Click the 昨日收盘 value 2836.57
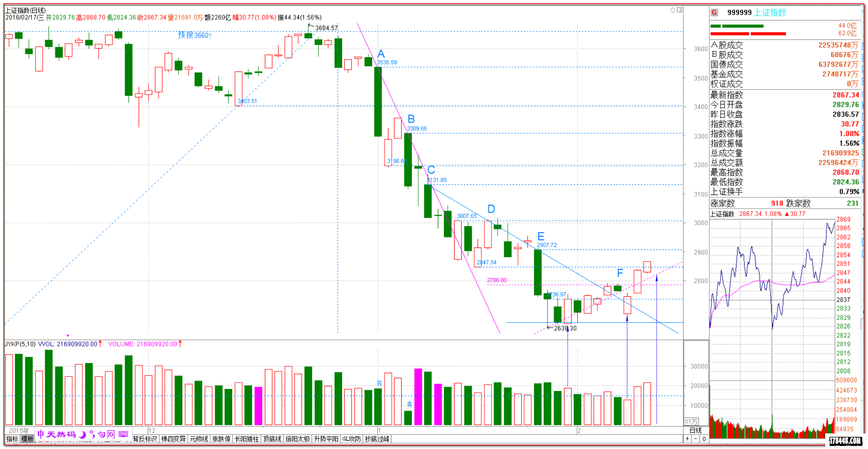Viewport: 868px width, 449px height. click(846, 114)
